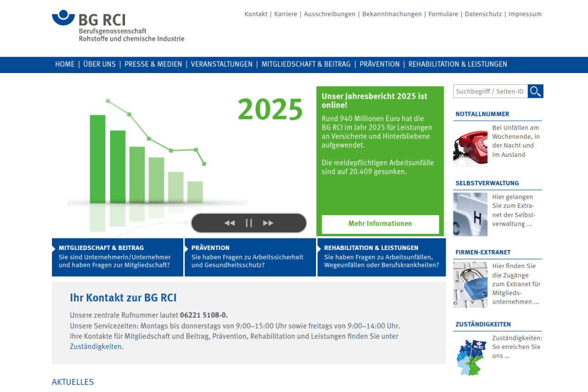
Task: Click the 'Ihr Kontakt zur BG RCI' heading
Action: click(123, 297)
